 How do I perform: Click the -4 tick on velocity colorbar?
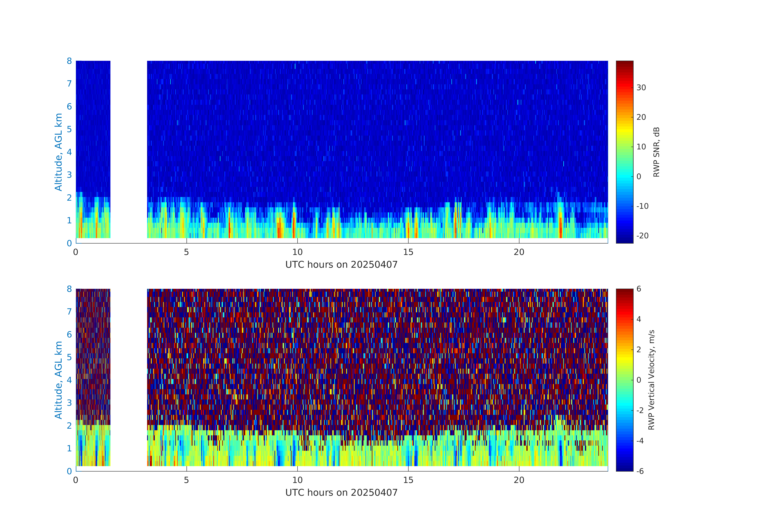[640, 441]
